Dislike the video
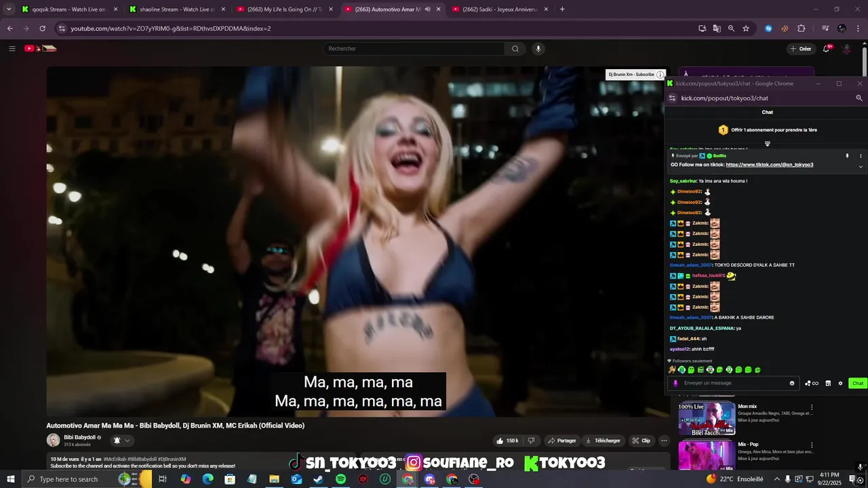The height and width of the screenshot is (488, 868). 531,441
